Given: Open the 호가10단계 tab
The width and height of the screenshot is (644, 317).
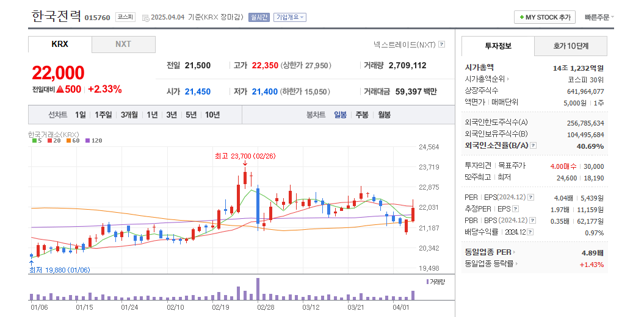Looking at the screenshot, I should [x=571, y=46].
